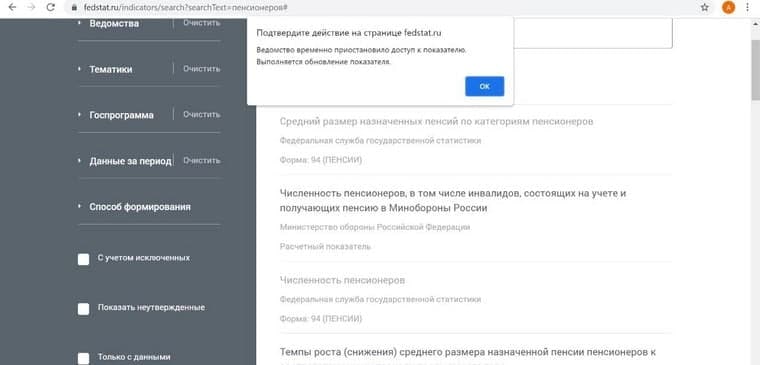Click Министерство обороны Российской Федерации text
Screen dimensions: 760x365
[375, 227]
